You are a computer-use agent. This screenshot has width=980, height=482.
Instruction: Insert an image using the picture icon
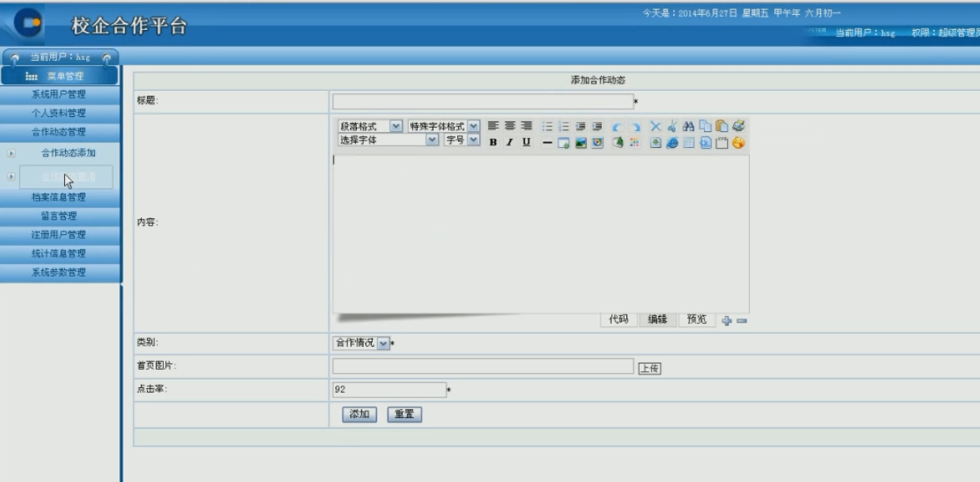580,143
